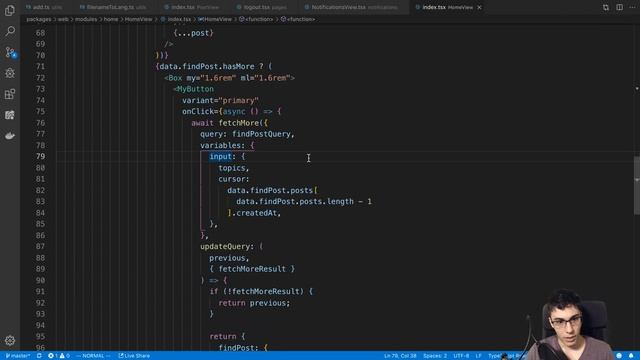Screen dimensions: 640x360
Task: Click data.findPost.hasMore on line 71
Action: pyautogui.click(x=207, y=67)
